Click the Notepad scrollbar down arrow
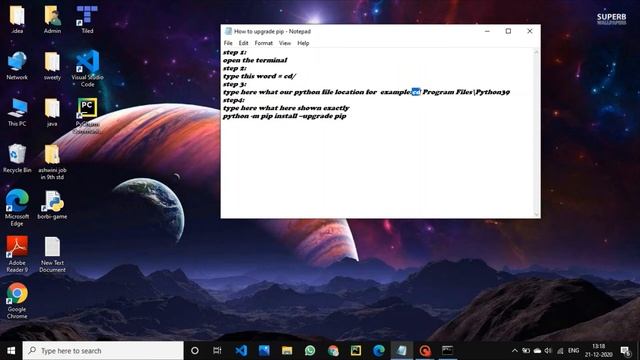This screenshot has width=640, height=360. pos(536,215)
